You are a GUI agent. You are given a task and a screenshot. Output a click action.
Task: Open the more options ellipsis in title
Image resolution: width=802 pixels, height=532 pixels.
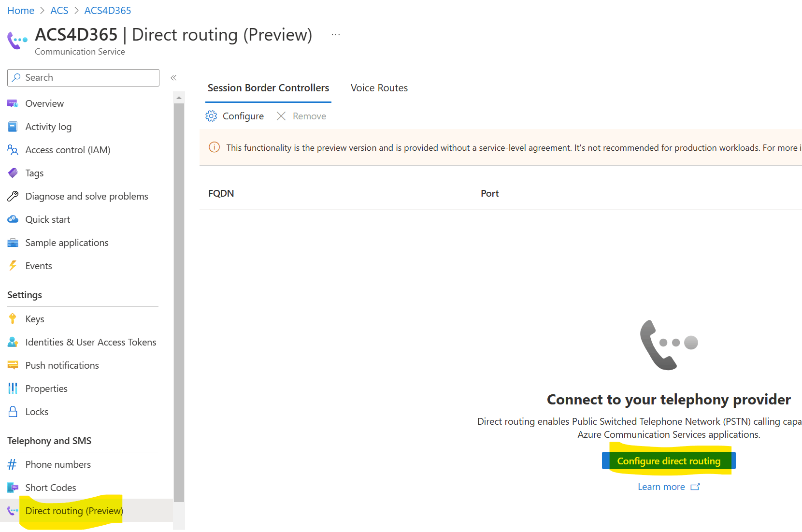click(336, 35)
